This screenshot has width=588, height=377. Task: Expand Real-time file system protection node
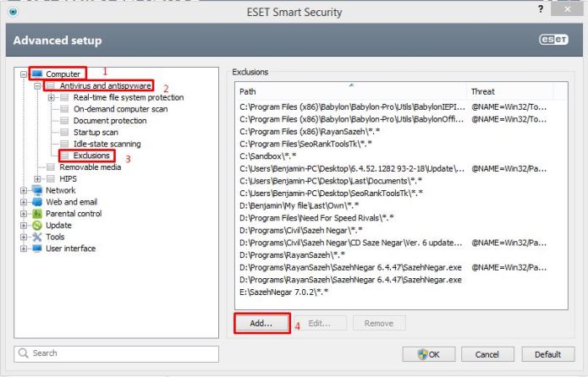tap(52, 98)
